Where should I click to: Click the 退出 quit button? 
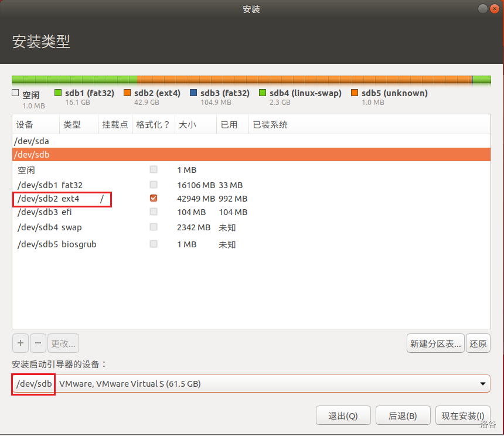click(x=343, y=415)
